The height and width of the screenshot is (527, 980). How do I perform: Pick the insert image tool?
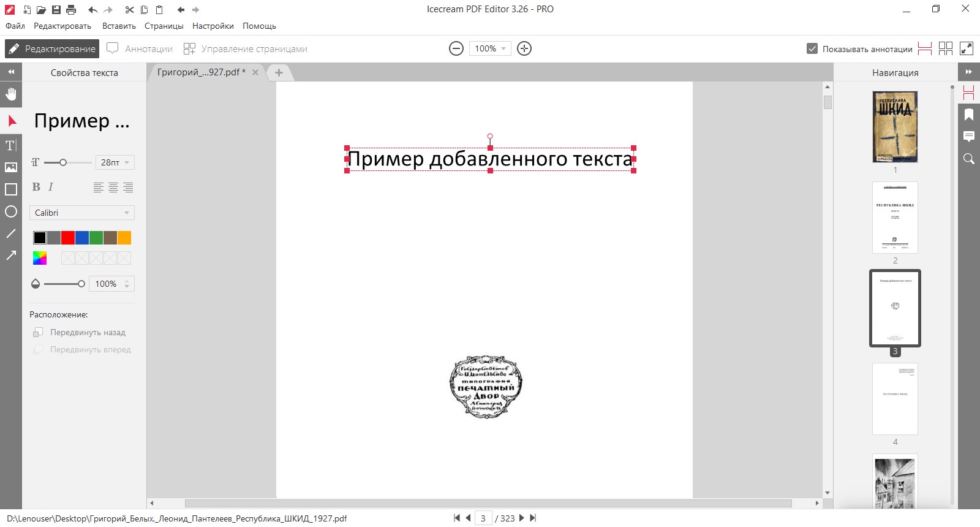click(11, 167)
